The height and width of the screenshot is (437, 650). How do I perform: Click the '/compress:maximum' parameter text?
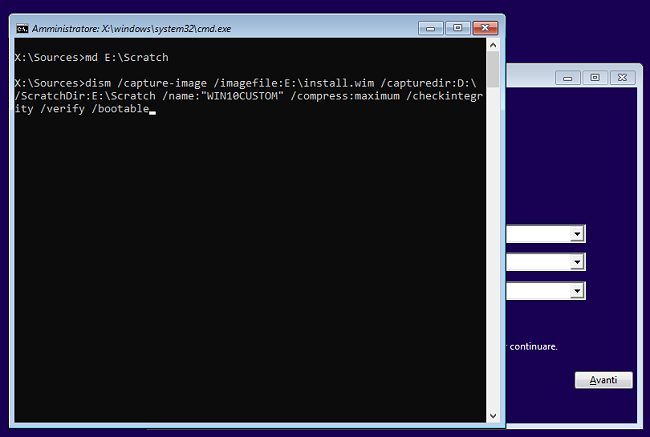tap(345, 96)
